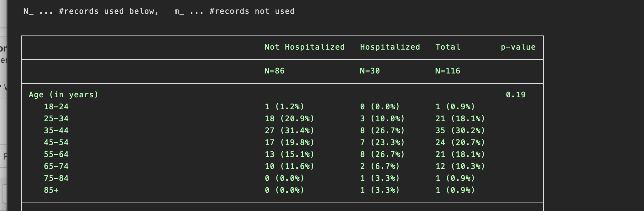Click the '10 (11.6%)' value for 65-74

coord(289,166)
